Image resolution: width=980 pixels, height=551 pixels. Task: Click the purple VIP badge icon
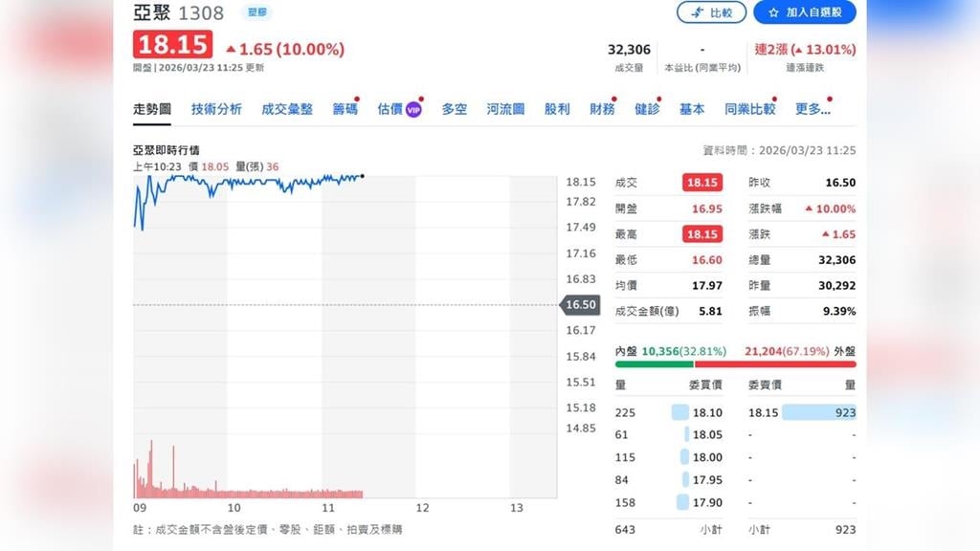(x=413, y=110)
